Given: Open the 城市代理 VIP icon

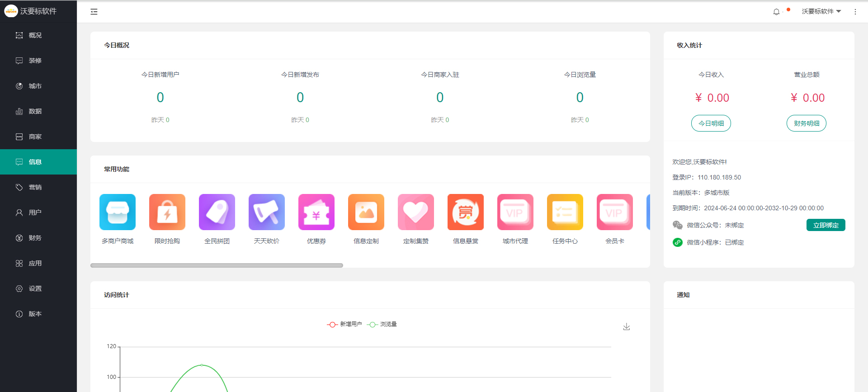Looking at the screenshot, I should (x=515, y=212).
